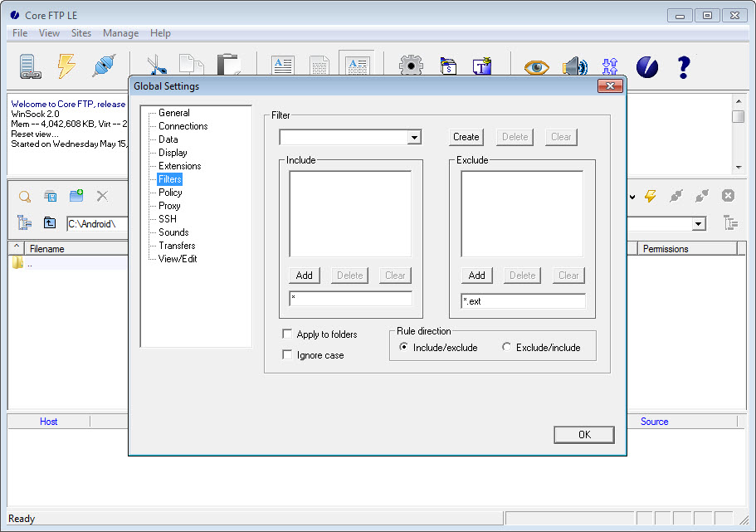
Task: Click the Create filter button
Action: [466, 137]
